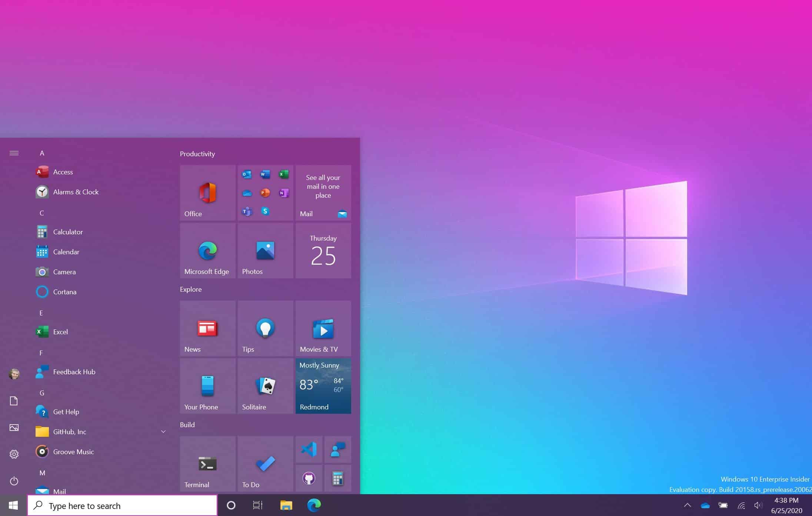Open Calendar from the app list
This screenshot has width=812, height=516.
(100, 252)
